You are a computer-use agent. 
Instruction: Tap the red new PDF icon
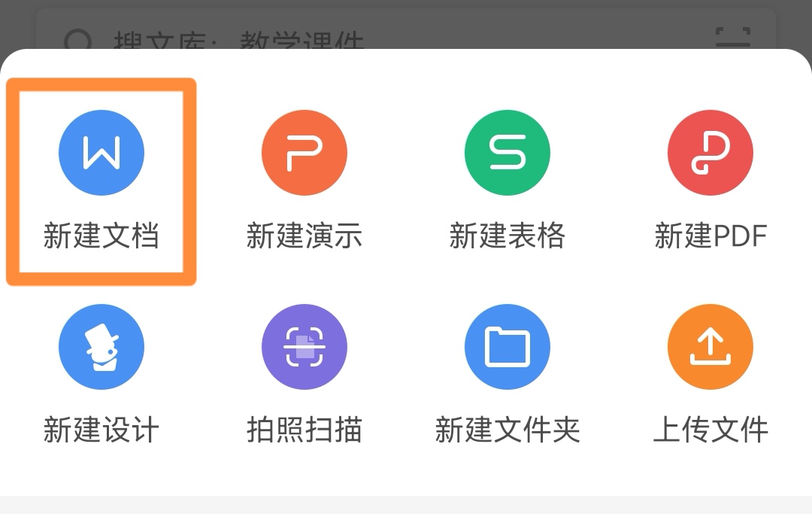pos(710,153)
